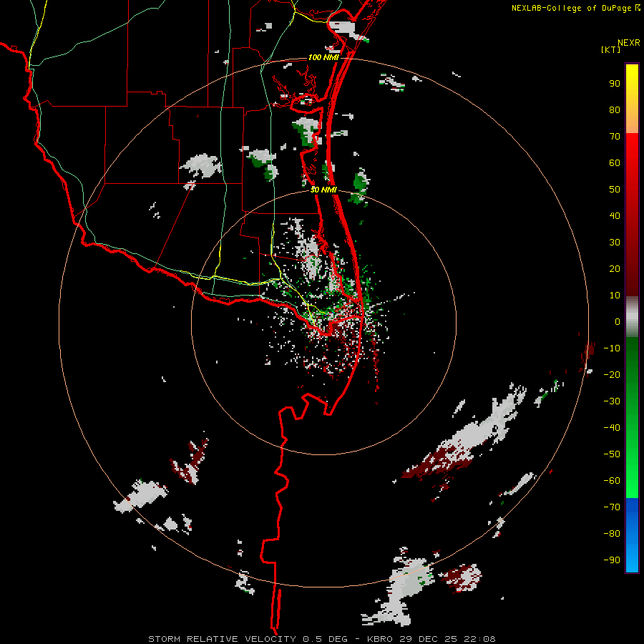The height and width of the screenshot is (644, 644).
Task: Click the -40 value on the velocity scale
Action: point(612,428)
